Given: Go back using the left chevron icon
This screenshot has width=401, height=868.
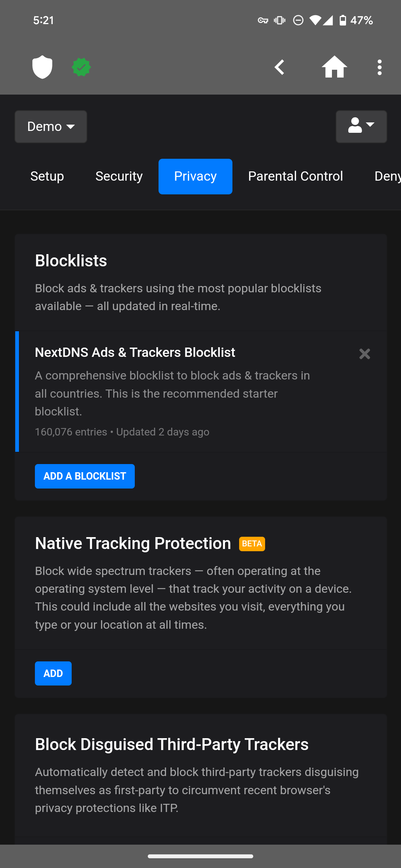Looking at the screenshot, I should [279, 67].
